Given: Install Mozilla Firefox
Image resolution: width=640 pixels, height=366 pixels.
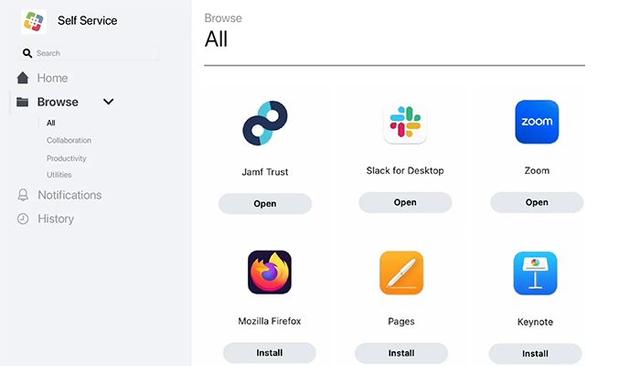Looking at the screenshot, I should tap(269, 353).
